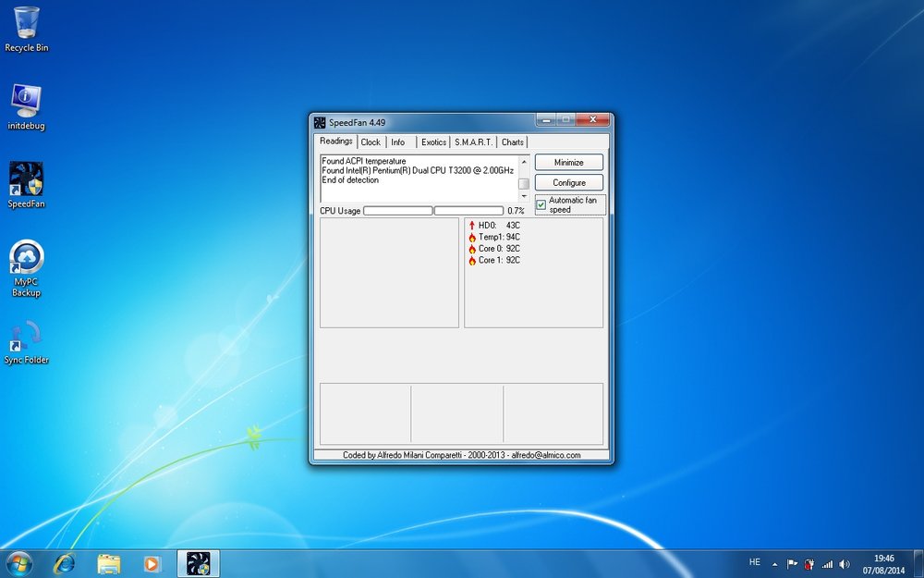Select the MyPC Backup shortcut icon

[26, 268]
